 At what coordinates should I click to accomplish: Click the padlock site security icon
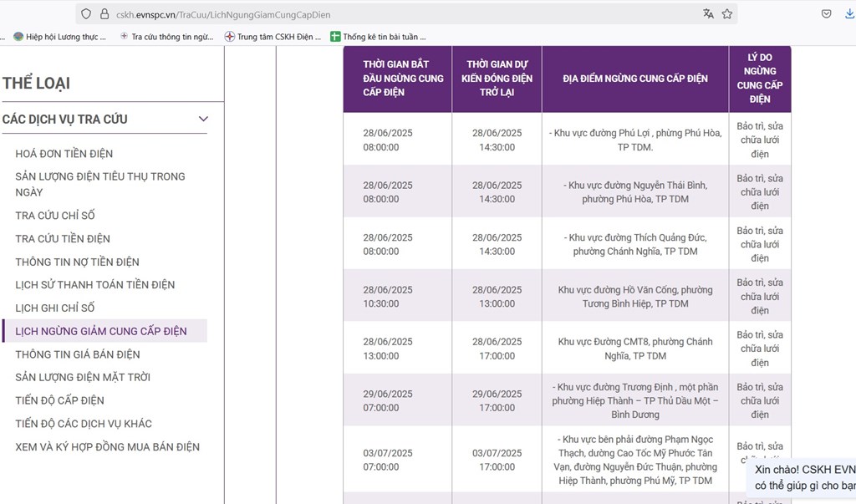[x=104, y=14]
